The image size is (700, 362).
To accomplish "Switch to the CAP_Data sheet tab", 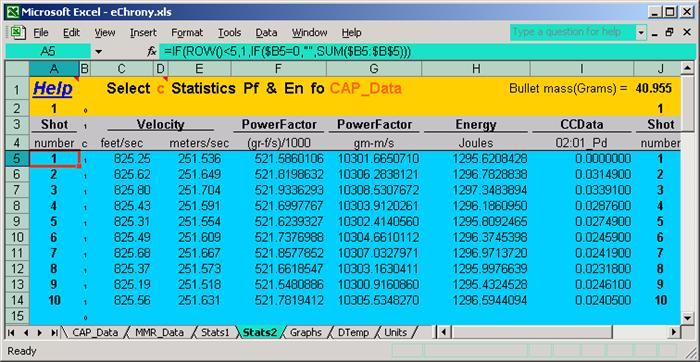I will [95, 333].
